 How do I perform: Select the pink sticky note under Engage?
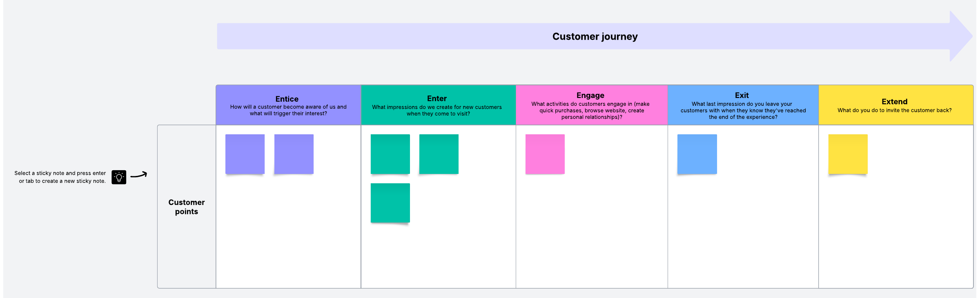pos(545,154)
